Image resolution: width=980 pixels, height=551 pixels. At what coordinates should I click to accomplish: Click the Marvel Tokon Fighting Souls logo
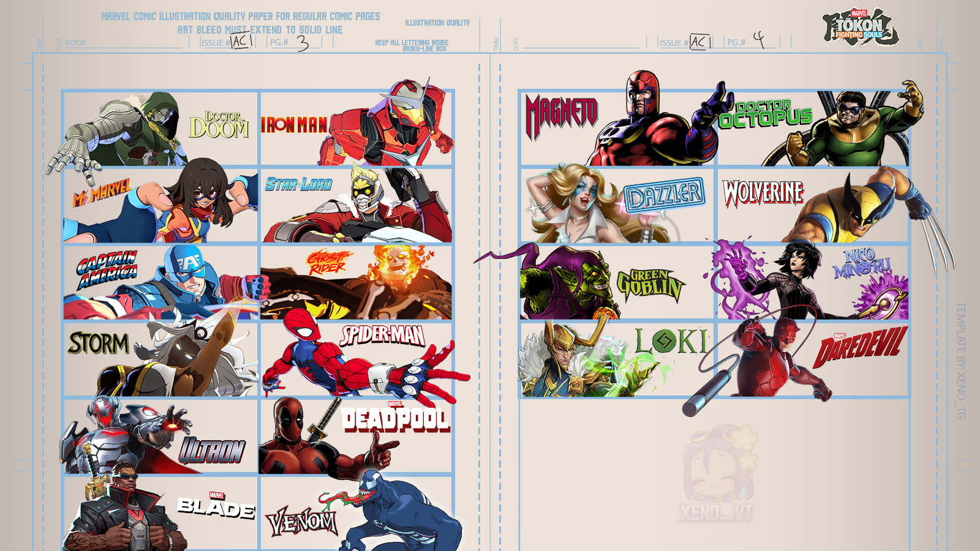860,28
